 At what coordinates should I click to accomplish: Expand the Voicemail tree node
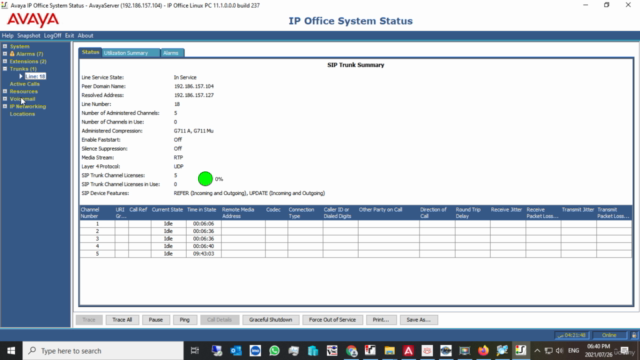[5, 99]
